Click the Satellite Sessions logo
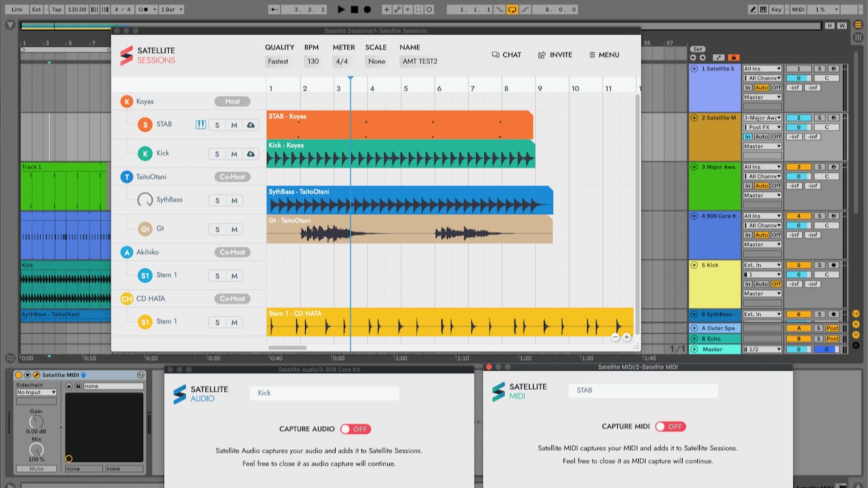This screenshot has width=868, height=488. (148, 56)
